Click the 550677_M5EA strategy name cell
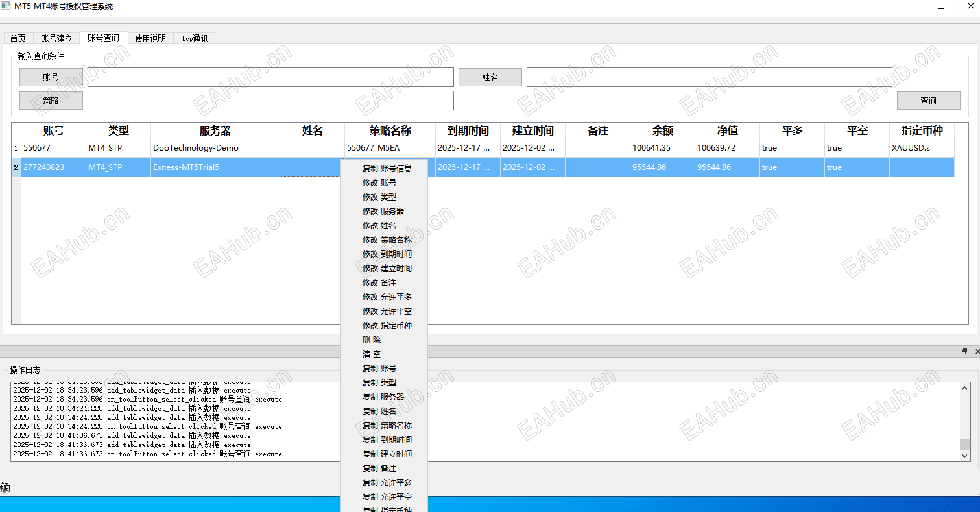This screenshot has width=980, height=512. [x=390, y=148]
